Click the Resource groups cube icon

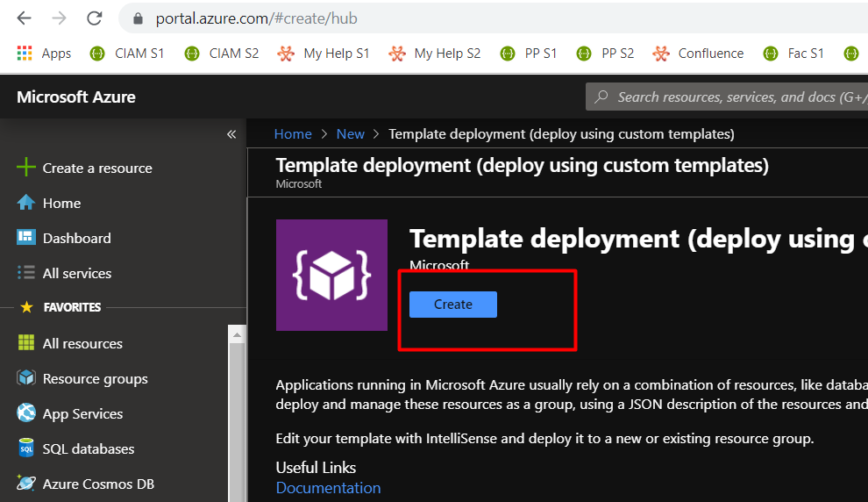(26, 378)
